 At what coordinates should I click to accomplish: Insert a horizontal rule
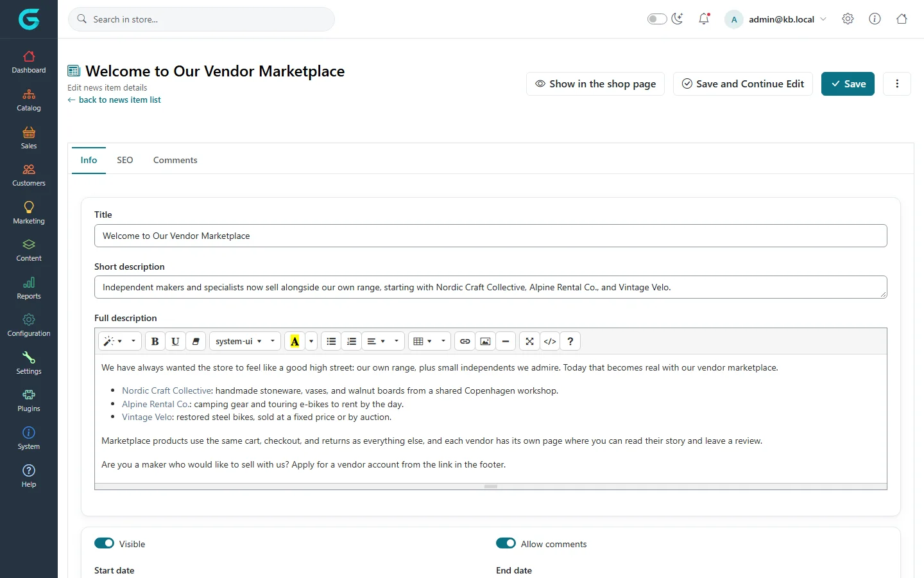506,342
